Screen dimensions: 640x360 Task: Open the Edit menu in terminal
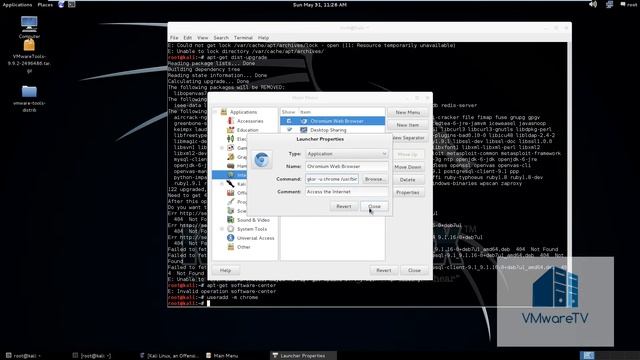click(187, 38)
